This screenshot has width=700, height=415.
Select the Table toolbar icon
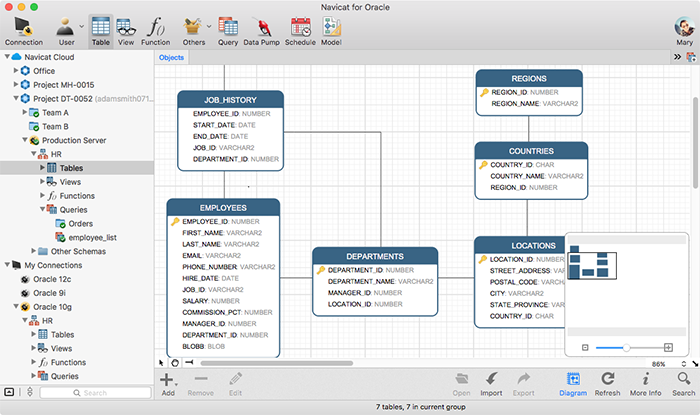(x=101, y=31)
